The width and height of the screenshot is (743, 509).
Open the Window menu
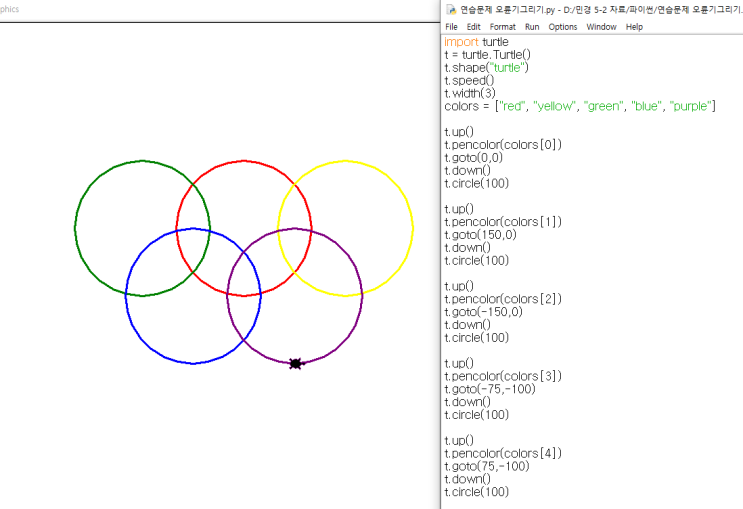pos(601,27)
